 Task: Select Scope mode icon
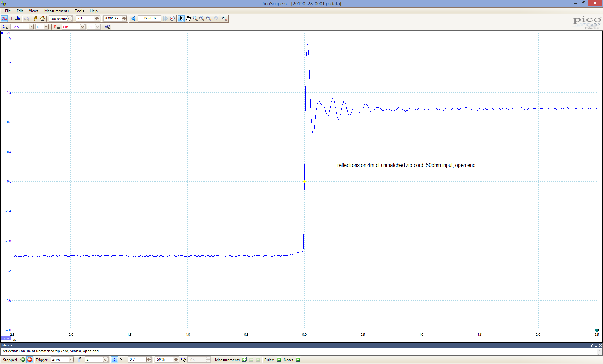pyautogui.click(x=4, y=19)
